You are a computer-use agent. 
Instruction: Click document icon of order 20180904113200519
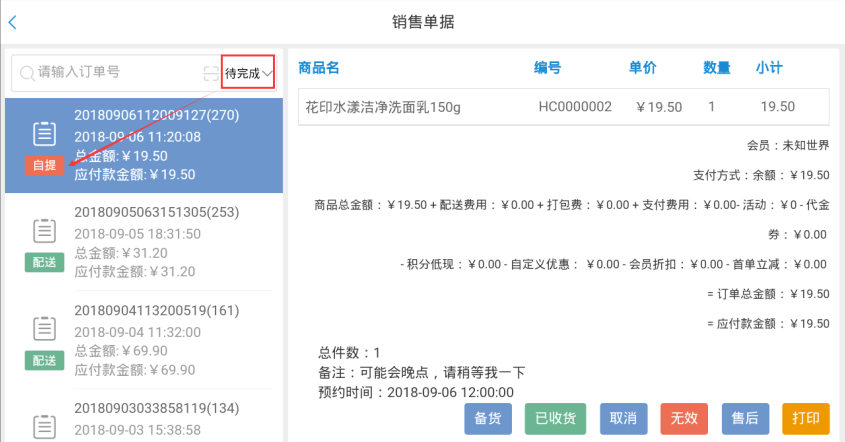[x=44, y=328]
